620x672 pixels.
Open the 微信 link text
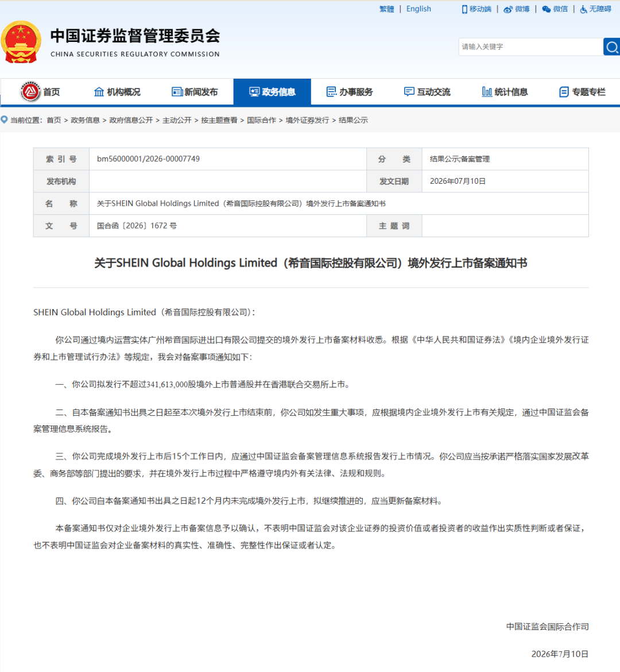(x=560, y=9)
